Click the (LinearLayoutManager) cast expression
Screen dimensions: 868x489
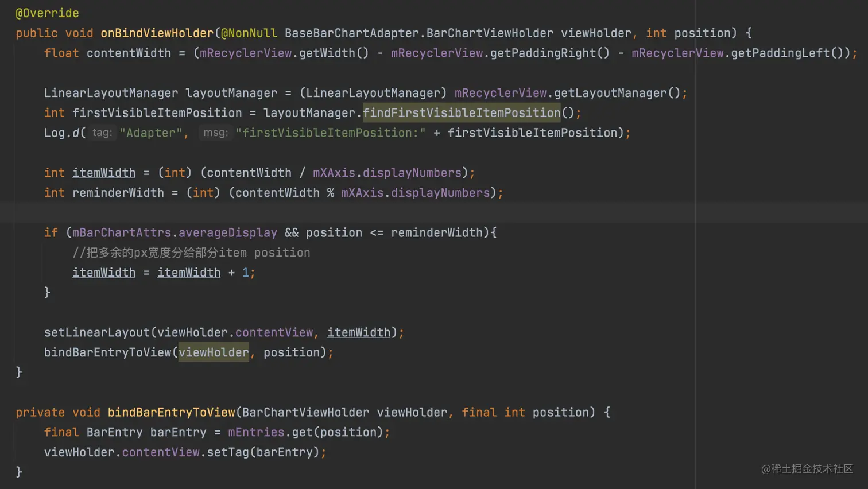point(373,93)
